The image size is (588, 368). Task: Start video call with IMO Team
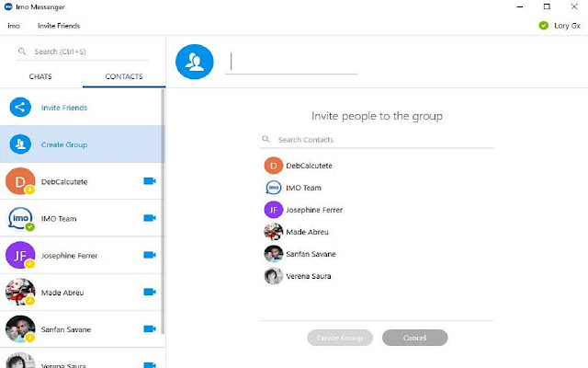click(x=150, y=218)
